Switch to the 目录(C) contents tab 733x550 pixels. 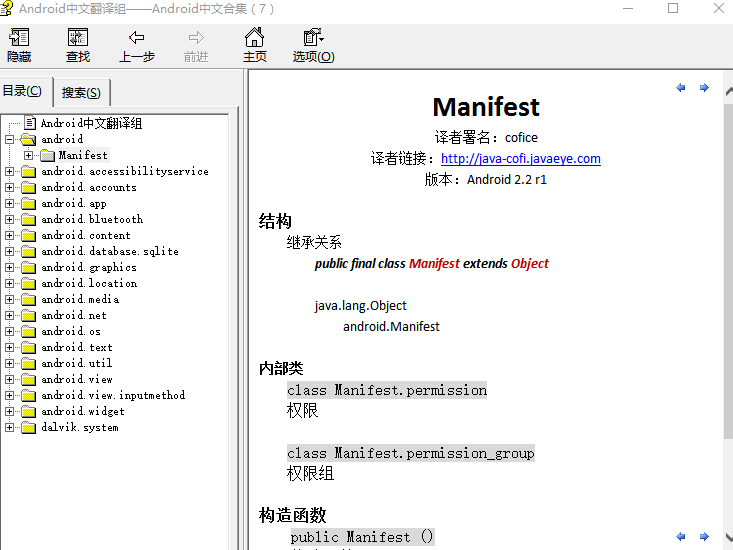(x=22, y=91)
